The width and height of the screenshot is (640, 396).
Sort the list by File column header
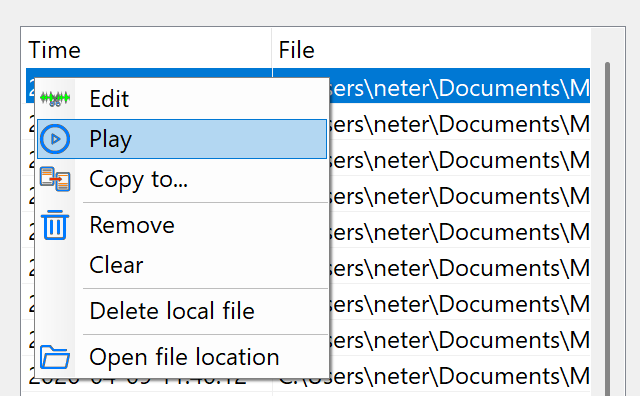tap(431, 50)
